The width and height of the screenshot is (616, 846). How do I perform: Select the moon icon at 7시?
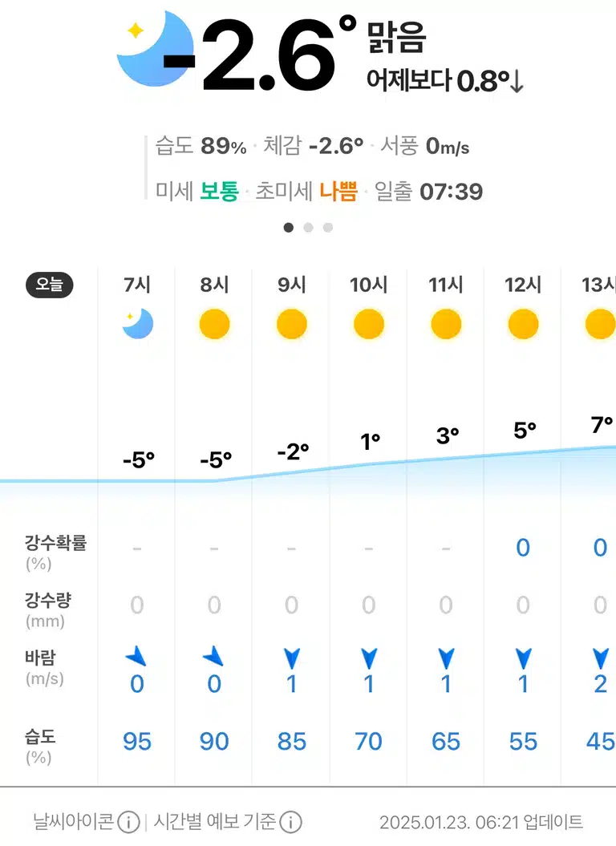tap(137, 324)
